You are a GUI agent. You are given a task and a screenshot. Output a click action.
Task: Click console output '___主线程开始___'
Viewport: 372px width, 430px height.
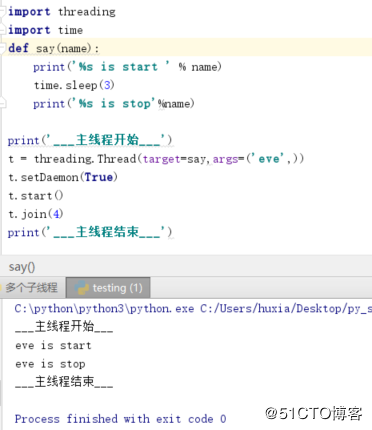(x=64, y=326)
